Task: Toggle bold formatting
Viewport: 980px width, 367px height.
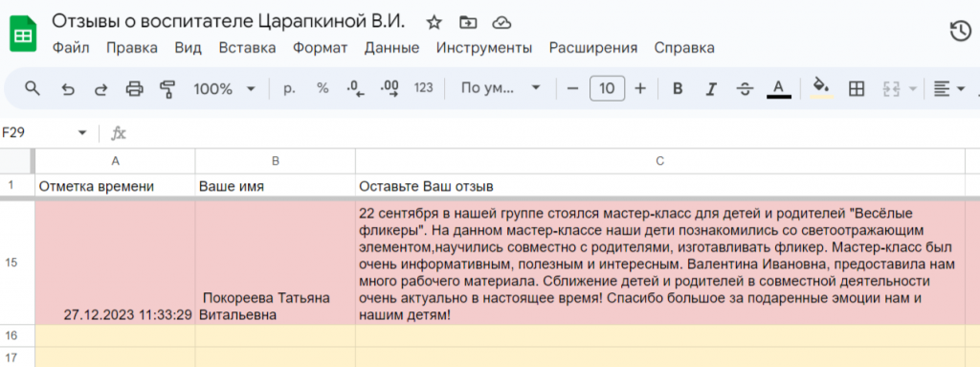Action: (x=677, y=89)
